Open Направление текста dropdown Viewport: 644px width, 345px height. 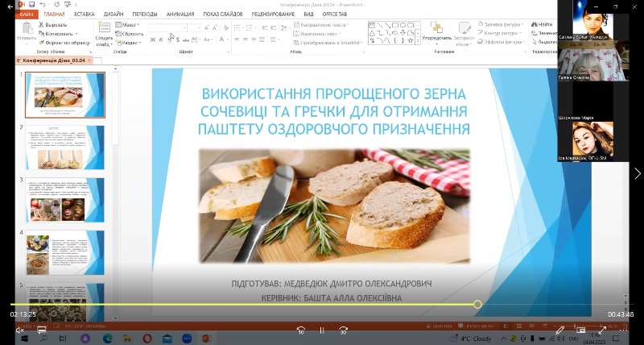click(321, 25)
